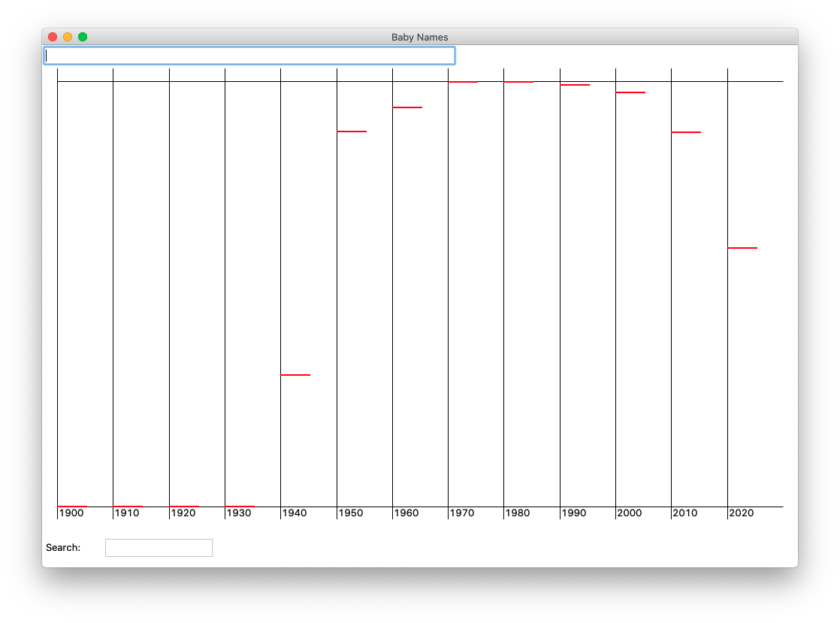
Task: Select the red line in the 2000 column
Action: tap(630, 92)
